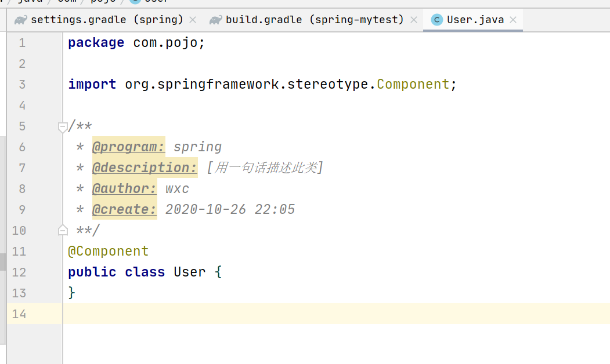The height and width of the screenshot is (364, 610).
Task: Close the User.java tab
Action: [513, 19]
